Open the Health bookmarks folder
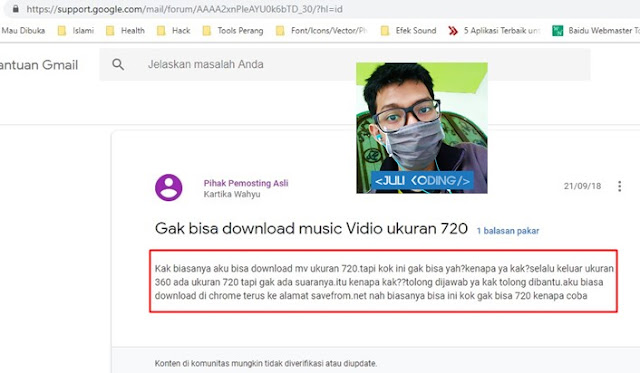This screenshot has width=640, height=373. [125, 31]
